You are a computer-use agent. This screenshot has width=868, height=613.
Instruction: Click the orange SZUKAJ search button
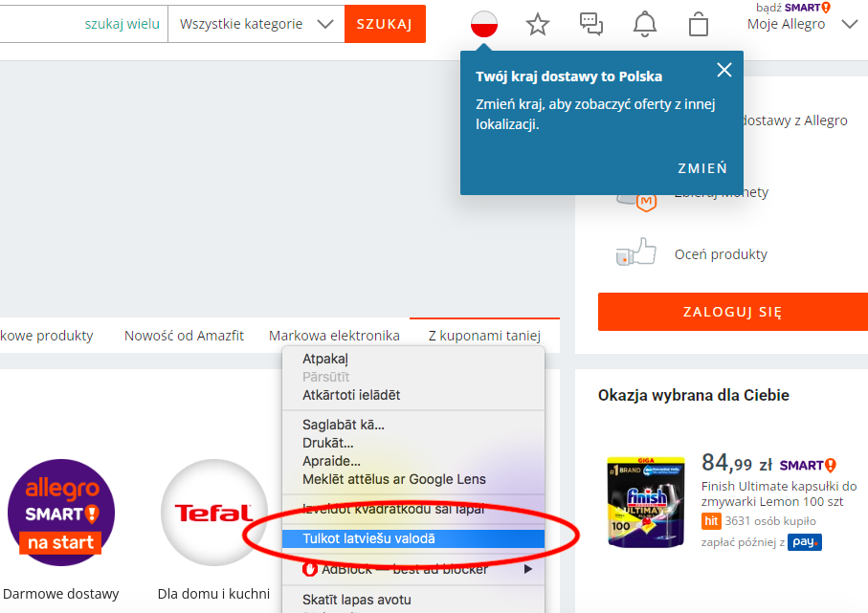coord(385,24)
